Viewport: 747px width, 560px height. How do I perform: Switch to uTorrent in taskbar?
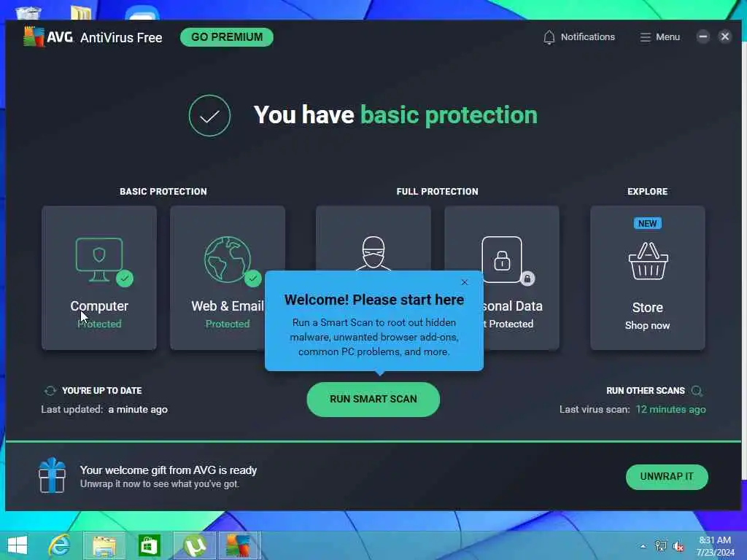(195, 546)
